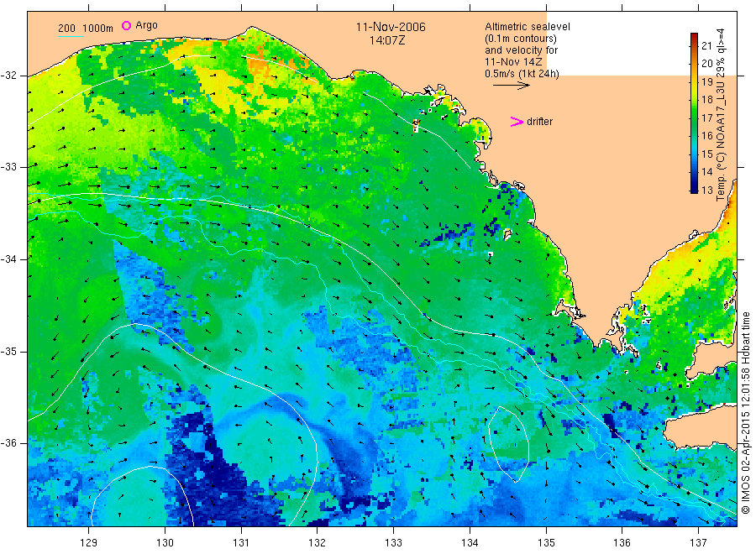Click the cyan 200m depth contour legend line
The height and width of the screenshot is (554, 756).
pos(71,36)
